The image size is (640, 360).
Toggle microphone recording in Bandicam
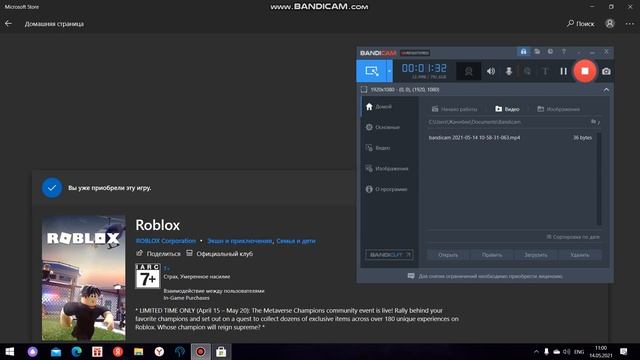509,71
